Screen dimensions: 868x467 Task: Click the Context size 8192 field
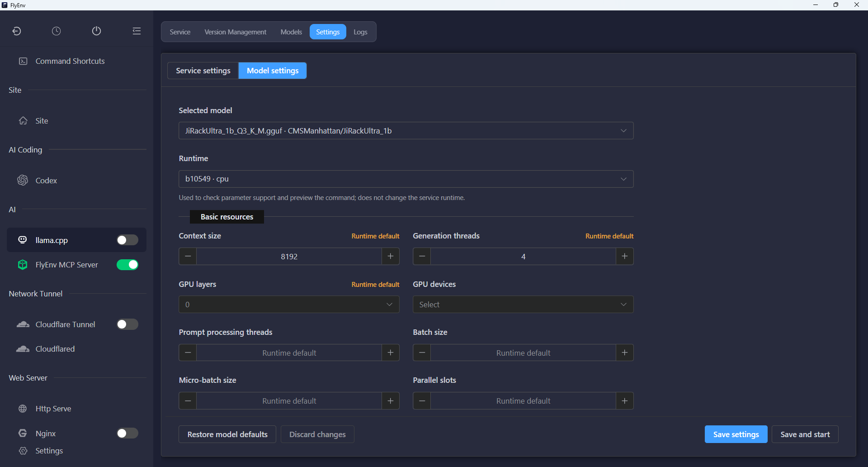(x=289, y=257)
